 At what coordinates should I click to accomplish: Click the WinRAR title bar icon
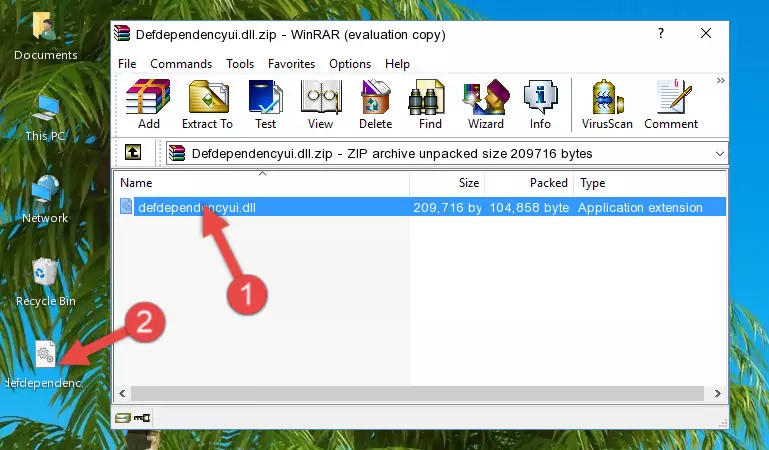pos(122,33)
